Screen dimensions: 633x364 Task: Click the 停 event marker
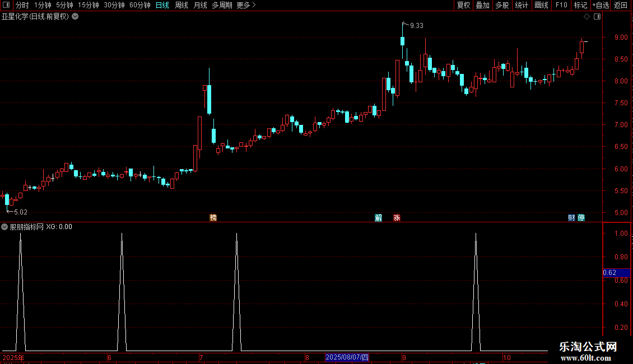pos(581,218)
